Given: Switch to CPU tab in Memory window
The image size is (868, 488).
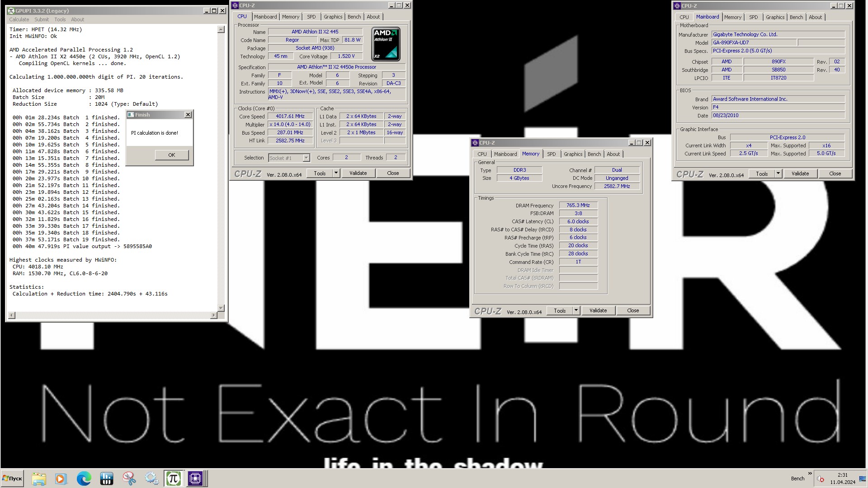Looking at the screenshot, I should [x=482, y=154].
